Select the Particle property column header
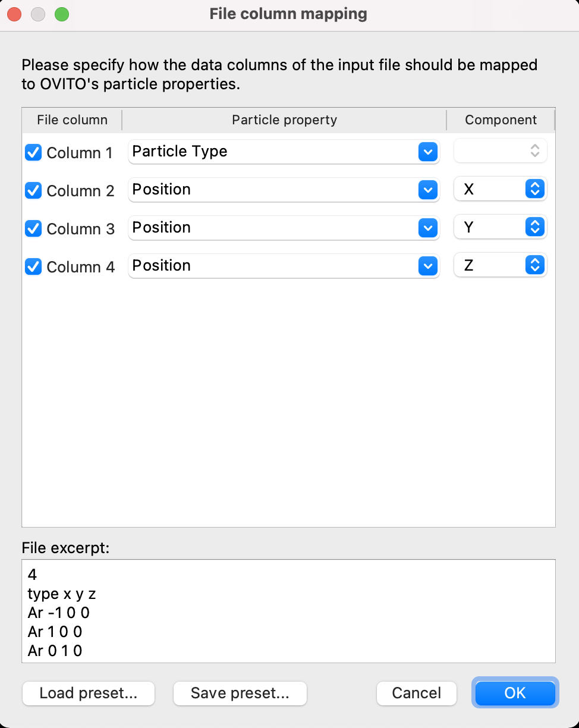Screen dimensions: 579x728 tap(284, 120)
